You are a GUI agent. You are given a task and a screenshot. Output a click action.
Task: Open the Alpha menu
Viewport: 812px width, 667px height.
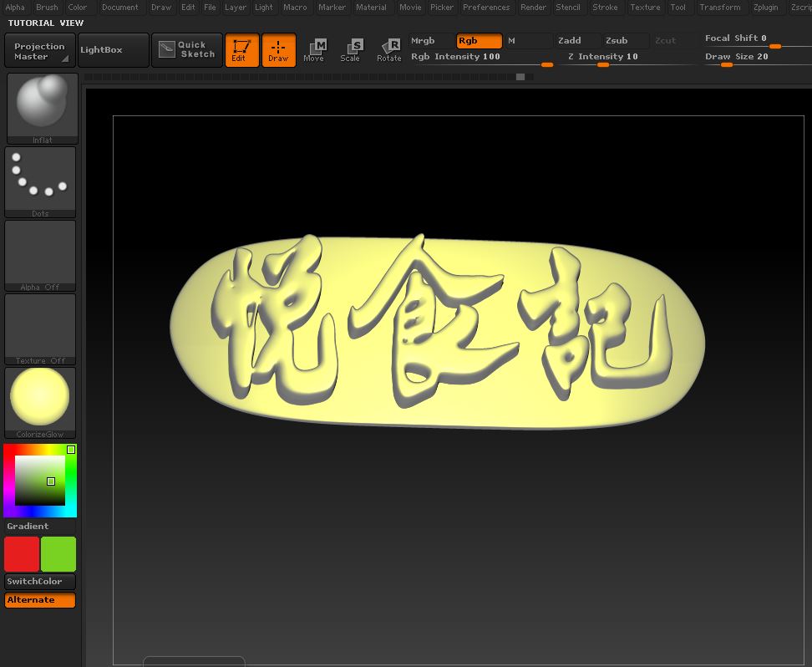pyautogui.click(x=15, y=8)
